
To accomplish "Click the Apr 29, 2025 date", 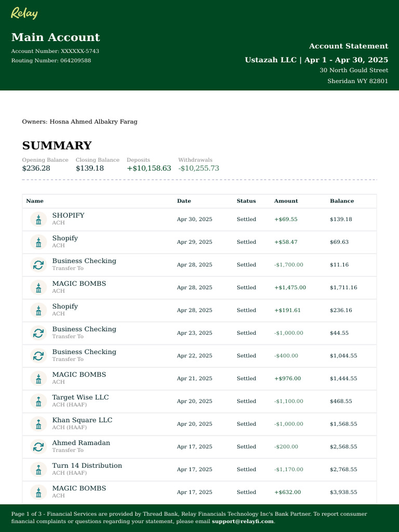I will click(194, 242).
